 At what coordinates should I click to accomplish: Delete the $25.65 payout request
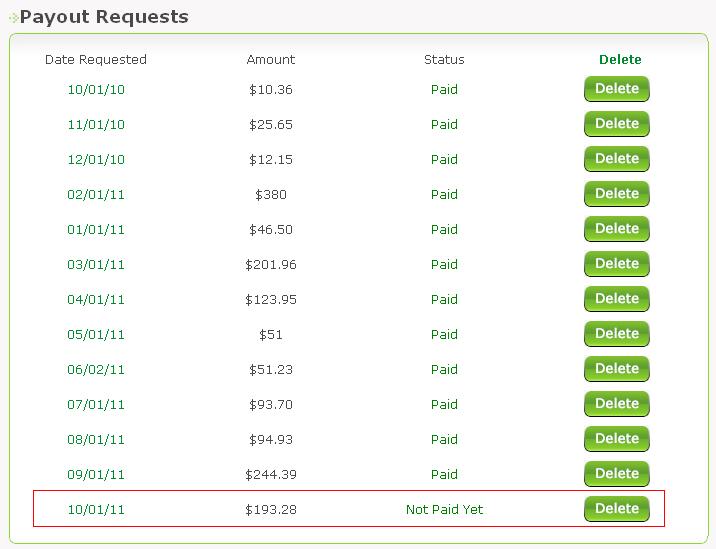[x=616, y=124]
